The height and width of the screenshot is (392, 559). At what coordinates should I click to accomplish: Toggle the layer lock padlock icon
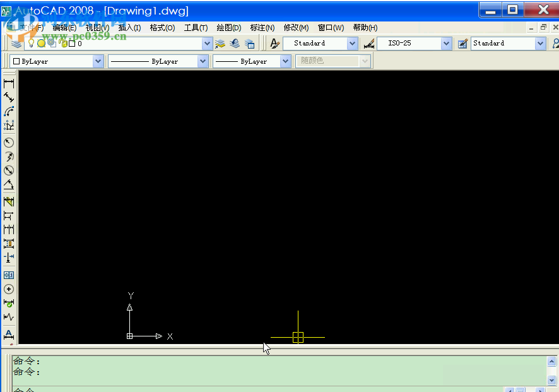(x=62, y=44)
